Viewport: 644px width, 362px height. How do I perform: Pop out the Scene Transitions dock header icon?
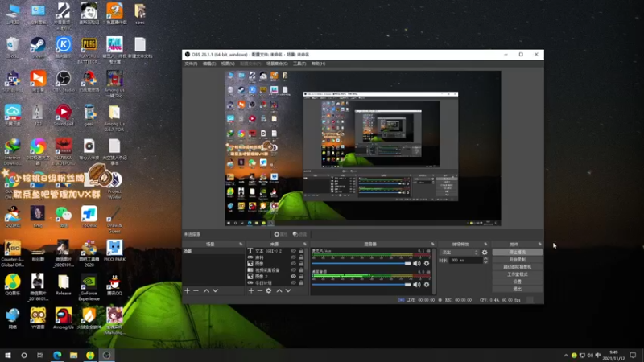click(485, 245)
